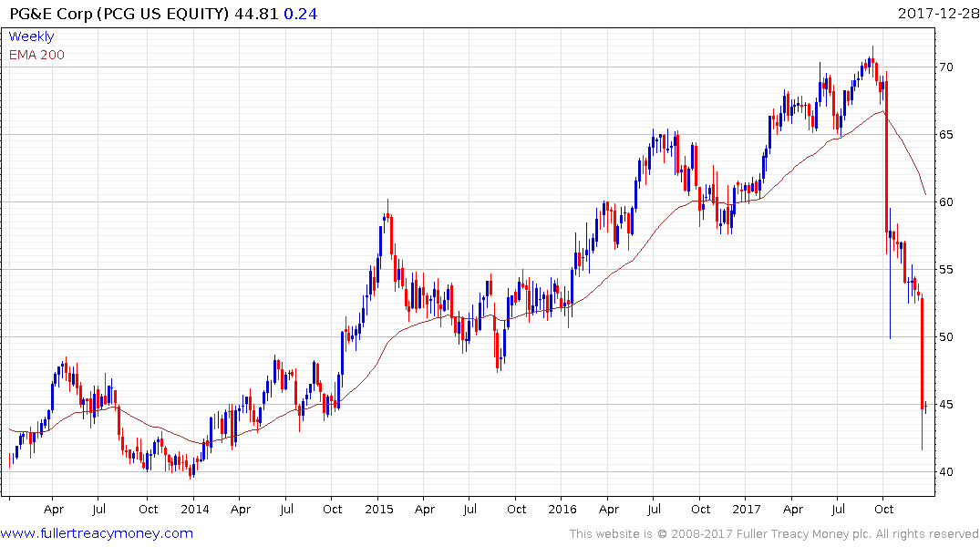This screenshot has height=547, width=980.
Task: Select the 'Weekly' chart interval label
Action: (31, 36)
